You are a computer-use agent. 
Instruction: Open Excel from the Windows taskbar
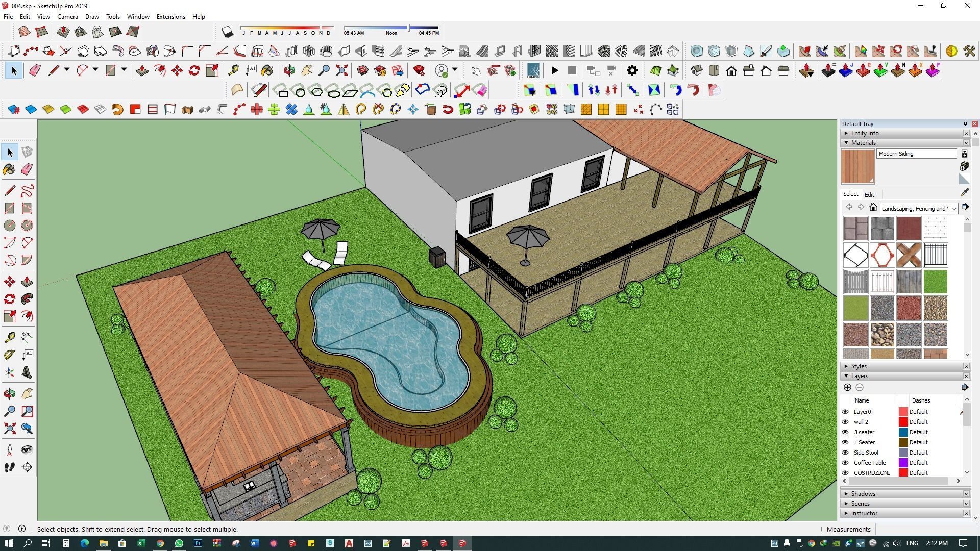click(x=141, y=543)
